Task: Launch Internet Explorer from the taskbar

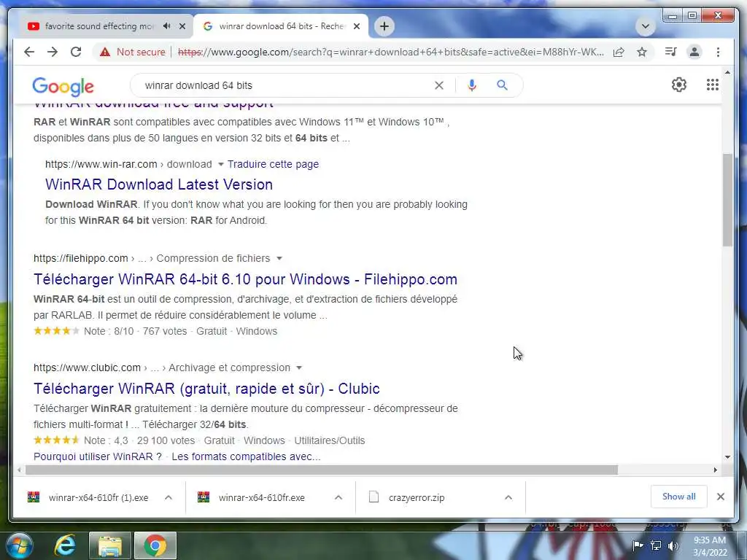Action: (65, 545)
